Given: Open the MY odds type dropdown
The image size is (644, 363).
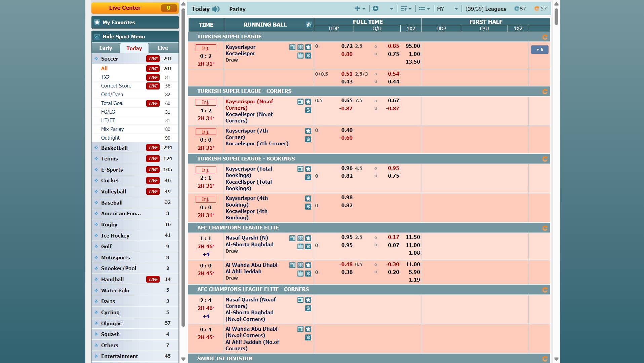Looking at the screenshot, I should 447,9.
